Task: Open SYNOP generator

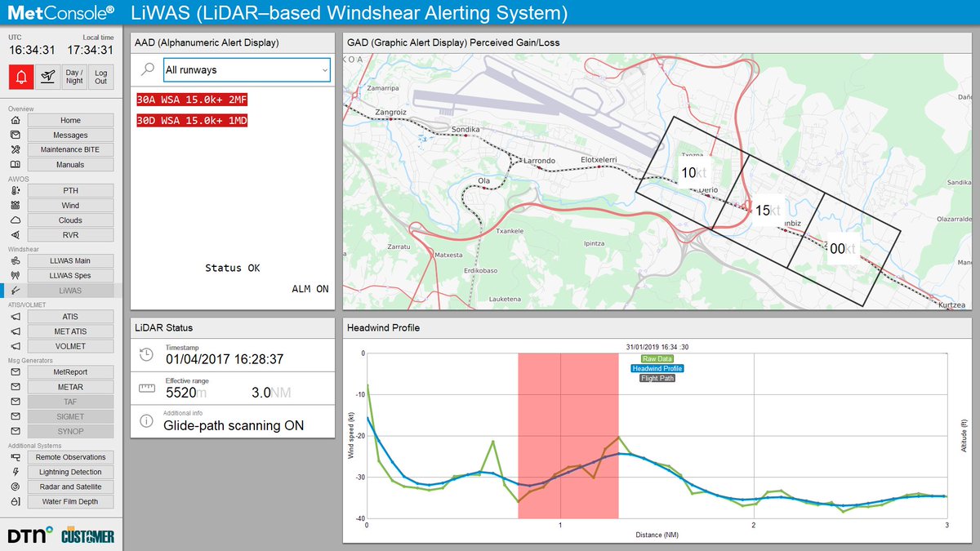Action: tap(70, 431)
